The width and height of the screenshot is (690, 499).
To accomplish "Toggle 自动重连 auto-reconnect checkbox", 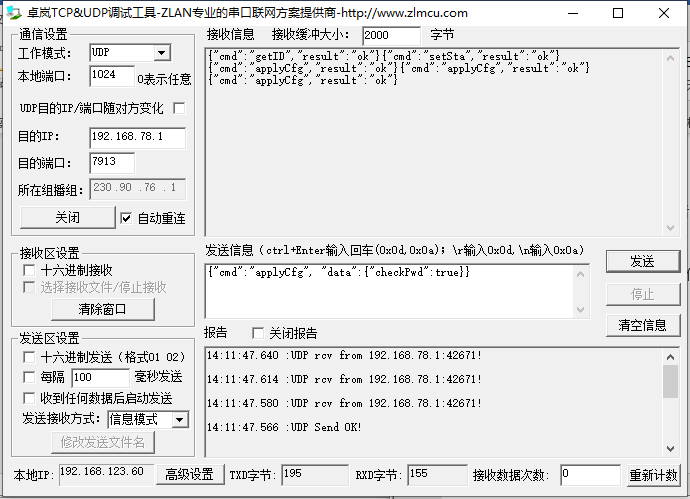I will [126, 218].
